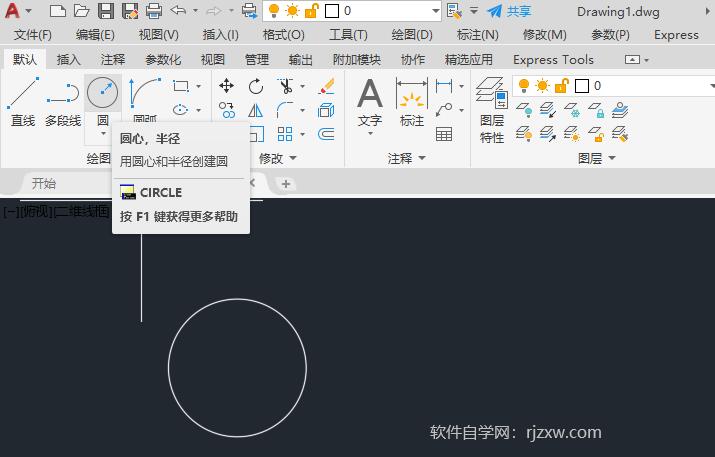Open the Start (开始) file tab
The image size is (715, 457).
[x=44, y=183]
